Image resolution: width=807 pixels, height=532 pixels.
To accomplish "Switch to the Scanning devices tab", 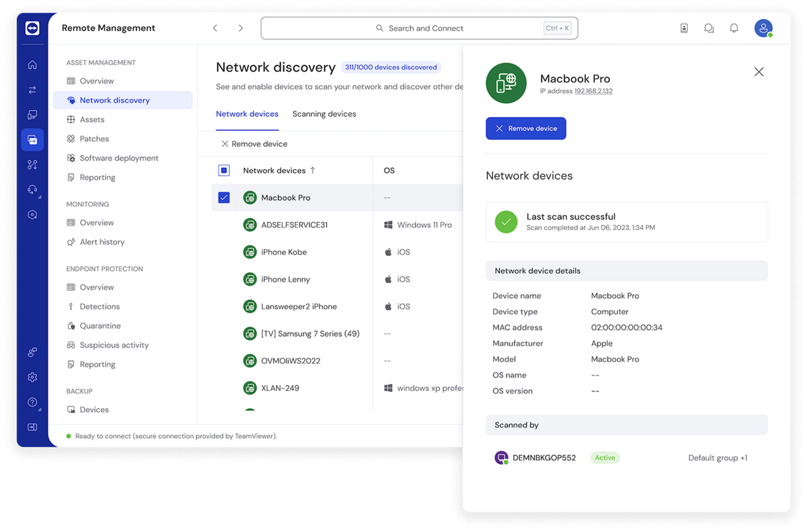I will click(324, 114).
